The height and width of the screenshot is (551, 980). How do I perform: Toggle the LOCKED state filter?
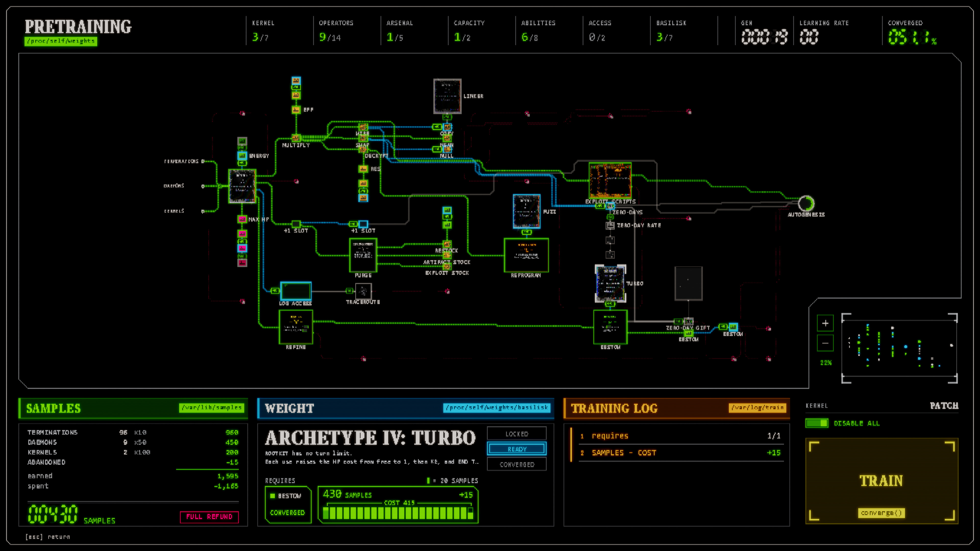[x=517, y=434]
